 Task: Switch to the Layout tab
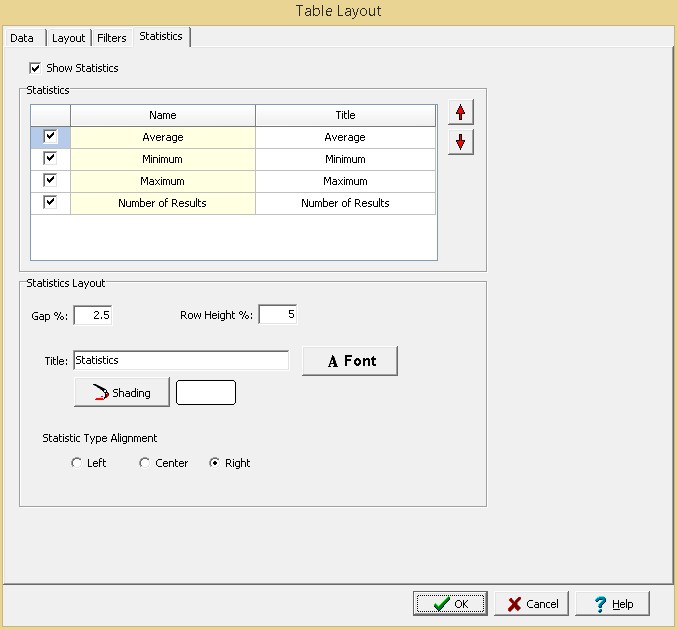coord(69,38)
